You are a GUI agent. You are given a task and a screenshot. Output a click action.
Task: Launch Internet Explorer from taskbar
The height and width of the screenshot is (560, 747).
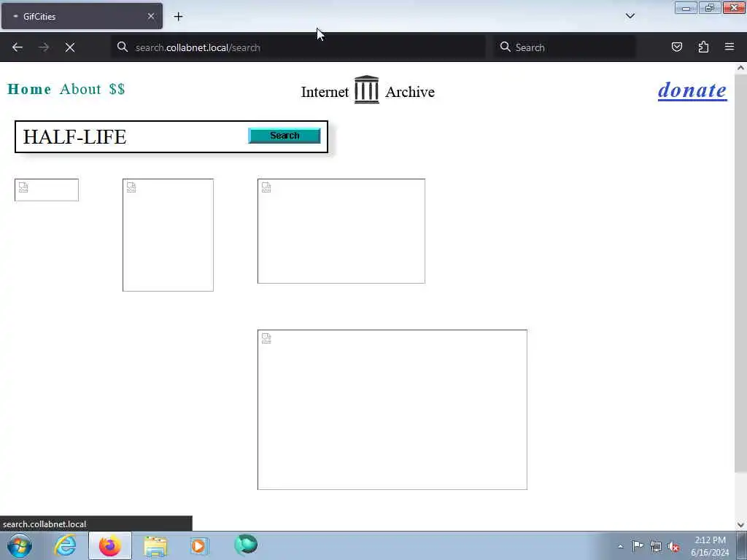[x=65, y=545]
